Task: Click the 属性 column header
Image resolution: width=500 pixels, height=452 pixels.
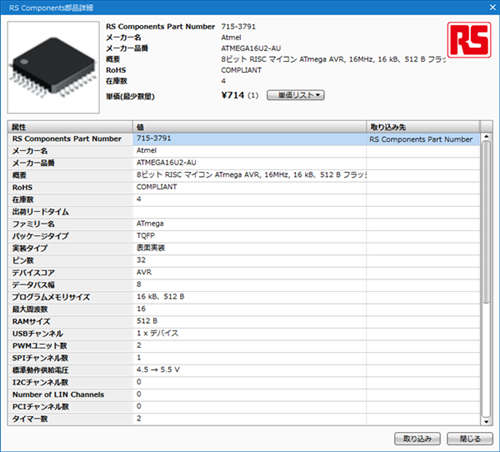Action: [70, 127]
